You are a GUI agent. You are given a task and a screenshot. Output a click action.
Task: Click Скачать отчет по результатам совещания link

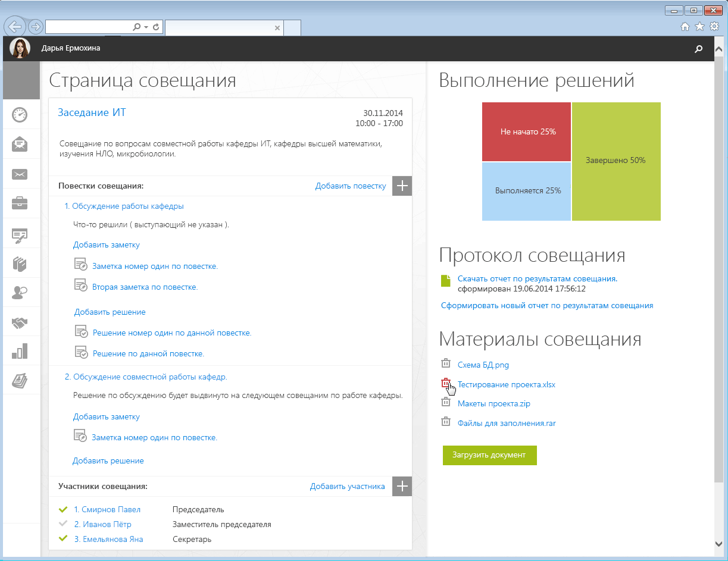click(x=537, y=278)
